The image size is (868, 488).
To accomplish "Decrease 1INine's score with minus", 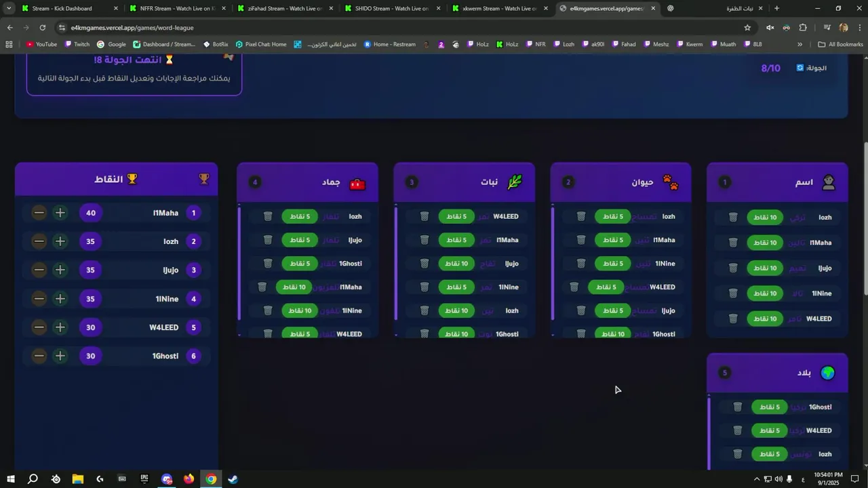I will point(39,299).
